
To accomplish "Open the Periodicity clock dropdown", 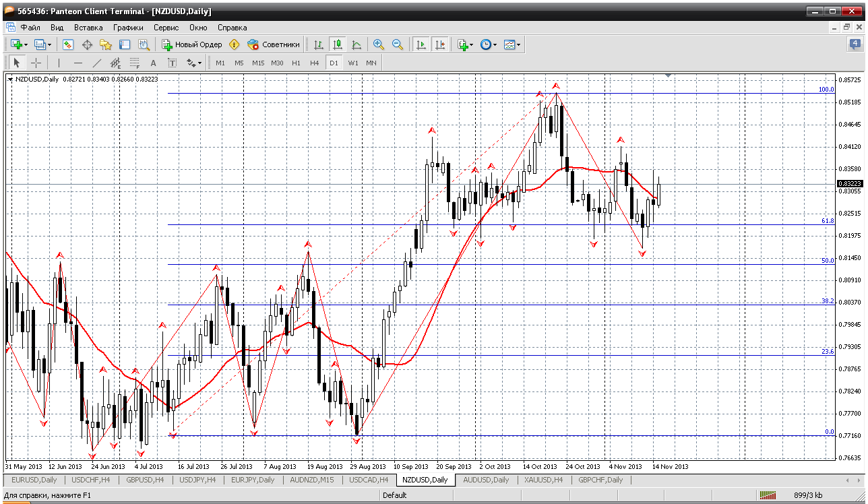I will pyautogui.click(x=488, y=44).
